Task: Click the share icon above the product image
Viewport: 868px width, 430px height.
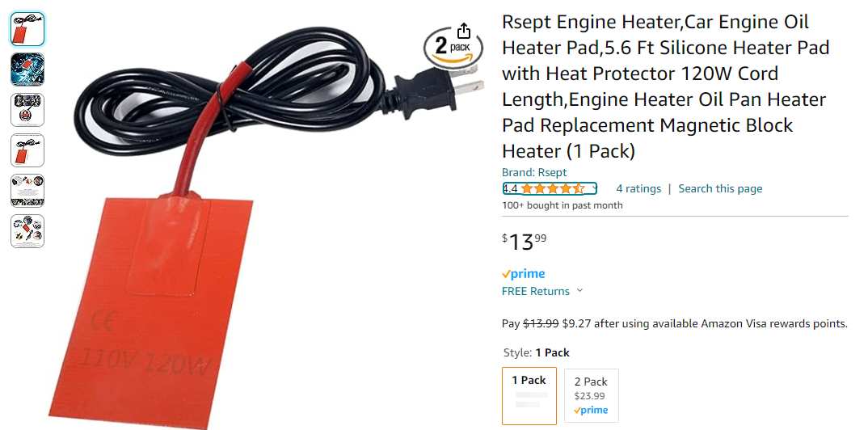Action: tap(464, 31)
